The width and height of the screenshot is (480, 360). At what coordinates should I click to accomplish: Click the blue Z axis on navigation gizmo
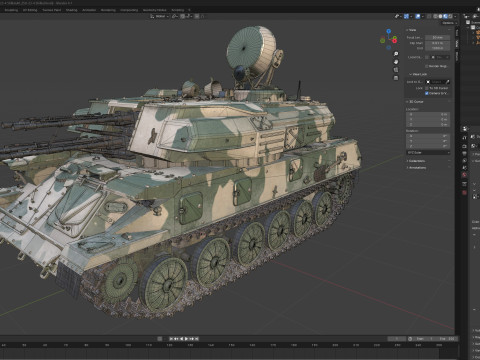click(x=389, y=31)
